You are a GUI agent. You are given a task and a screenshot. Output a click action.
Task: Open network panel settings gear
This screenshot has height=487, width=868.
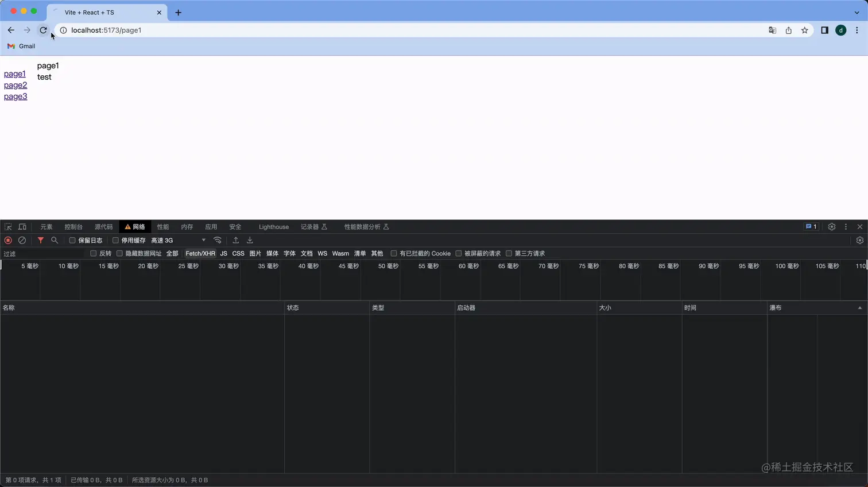tap(860, 241)
